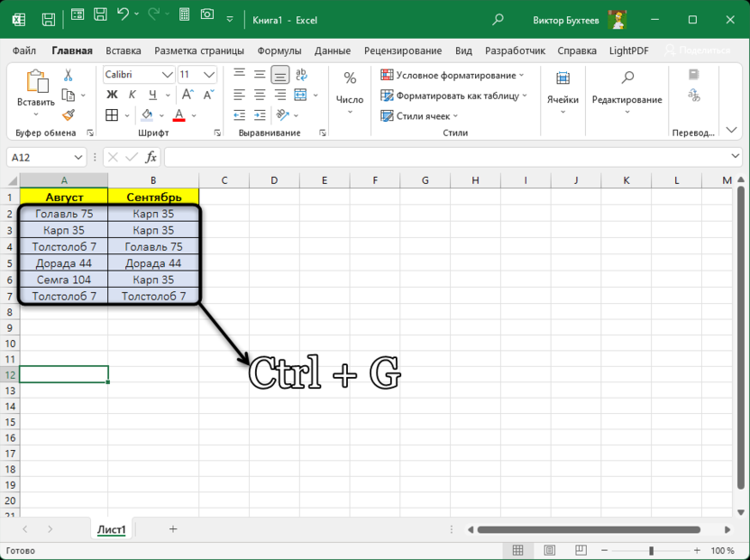Cut selection with the scissors icon
The height and width of the screenshot is (560, 750).
tap(68, 75)
